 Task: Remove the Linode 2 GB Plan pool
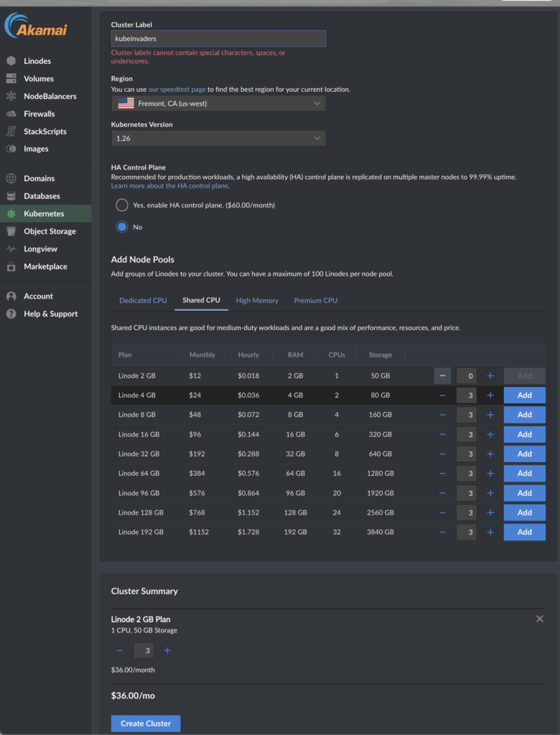[x=540, y=619]
